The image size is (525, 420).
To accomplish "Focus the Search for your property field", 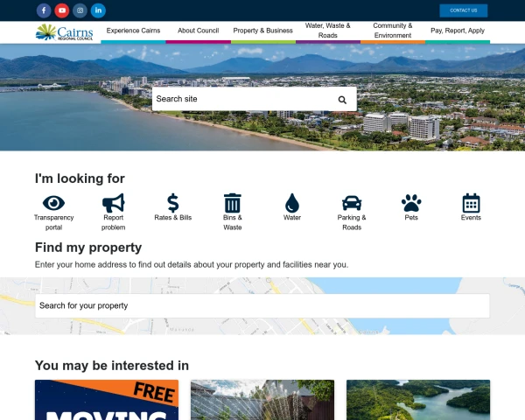I will point(262,305).
